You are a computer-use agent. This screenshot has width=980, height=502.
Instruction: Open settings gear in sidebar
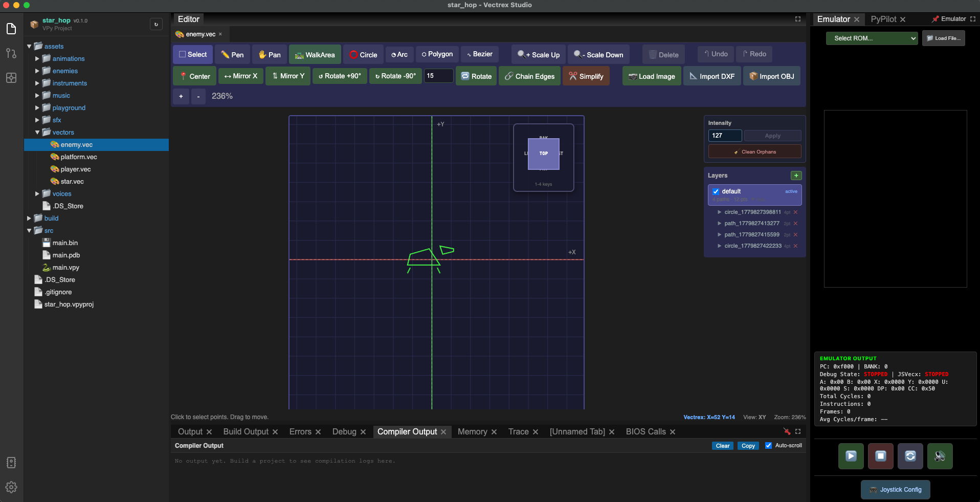click(11, 487)
